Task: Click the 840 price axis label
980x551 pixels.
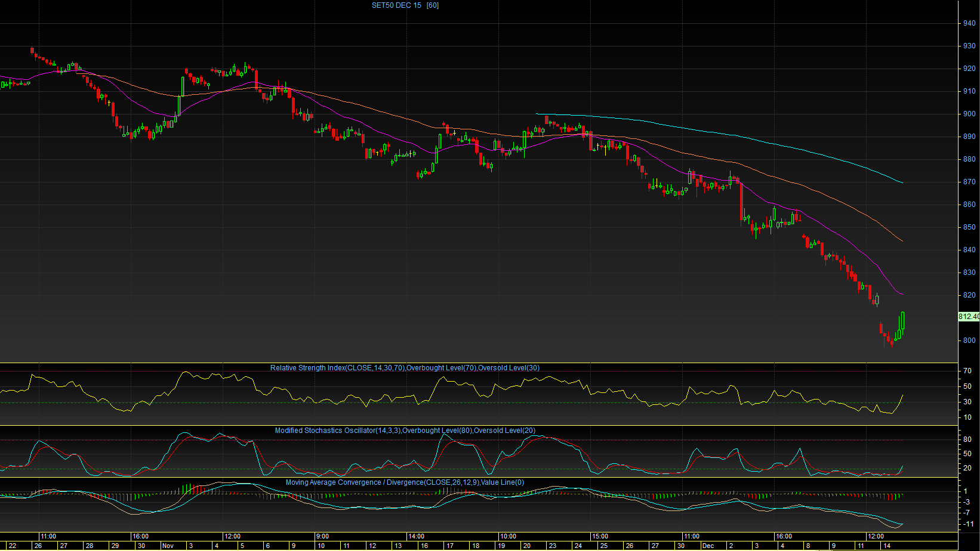Action: point(969,250)
